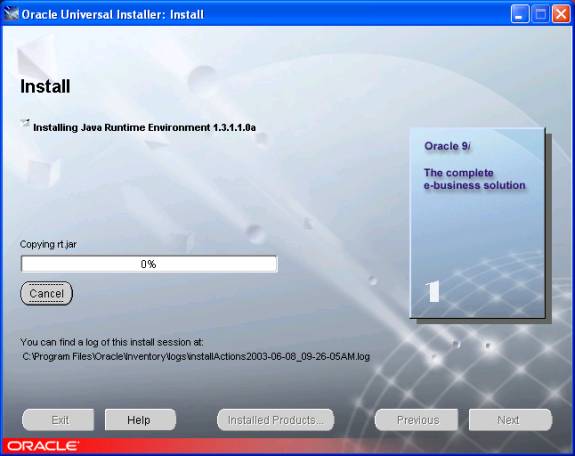Open the Help button

140,420
